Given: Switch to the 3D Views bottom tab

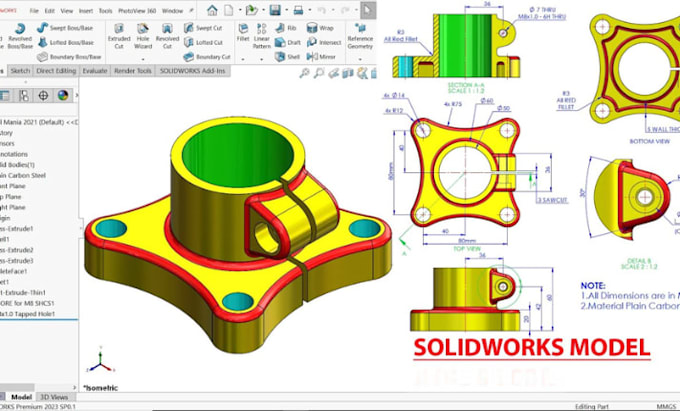Looking at the screenshot, I should coord(54,397).
